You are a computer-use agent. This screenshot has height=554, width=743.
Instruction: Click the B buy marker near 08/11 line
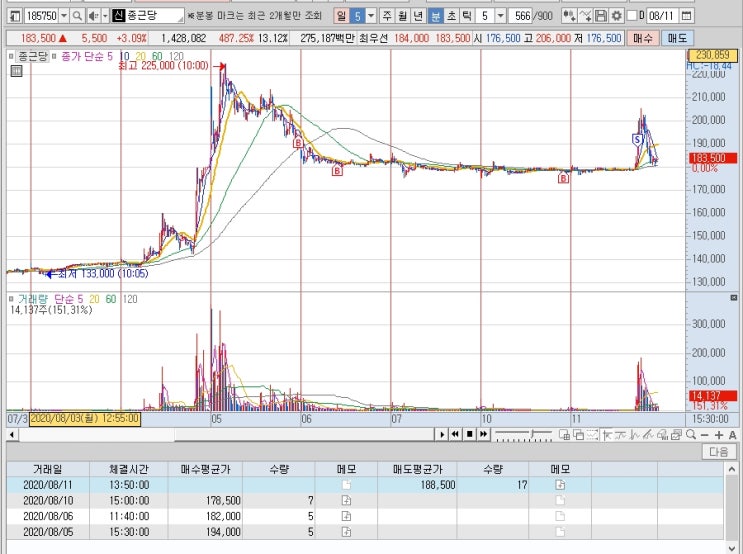pyautogui.click(x=563, y=178)
